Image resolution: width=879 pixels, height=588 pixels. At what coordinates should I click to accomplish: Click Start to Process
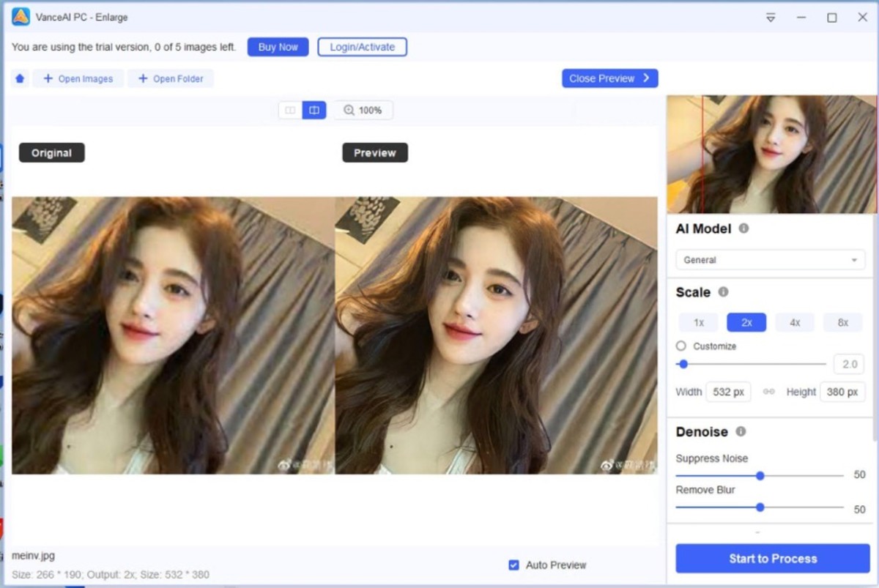click(771, 558)
